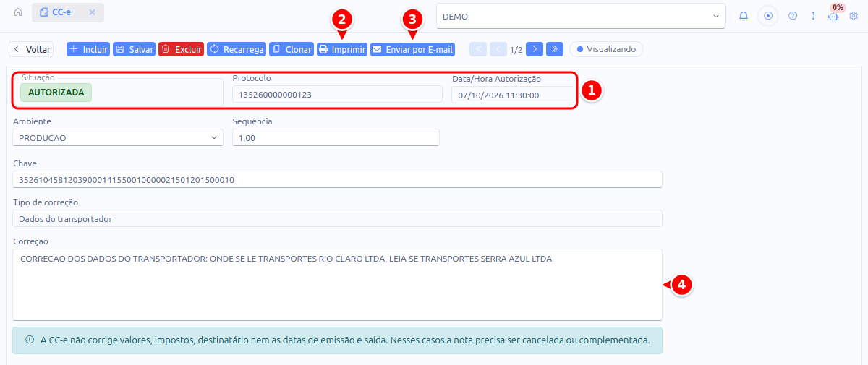Click the Tipo de correção label
The height and width of the screenshot is (365, 868).
tap(46, 202)
